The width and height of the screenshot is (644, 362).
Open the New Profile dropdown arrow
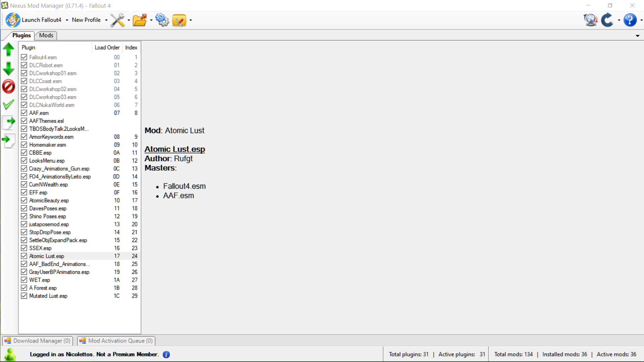(106, 20)
